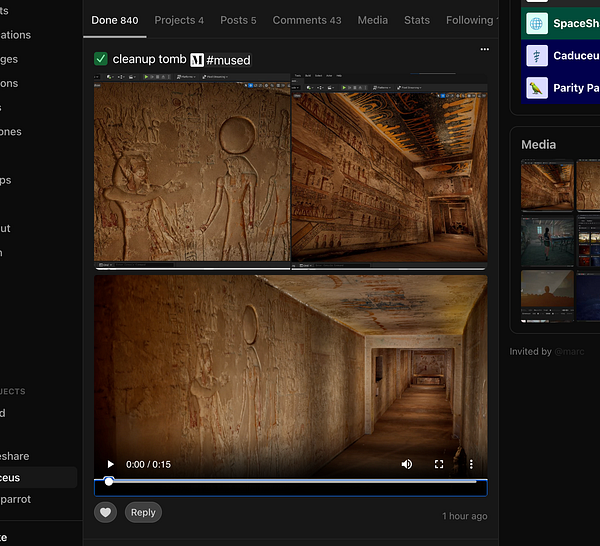The image size is (600, 546).
Task: Enter fullscreen mode on the video
Action: [439, 464]
